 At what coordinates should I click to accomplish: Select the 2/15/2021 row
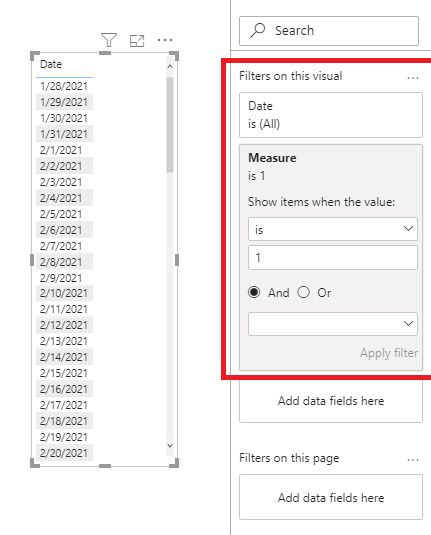(x=64, y=373)
